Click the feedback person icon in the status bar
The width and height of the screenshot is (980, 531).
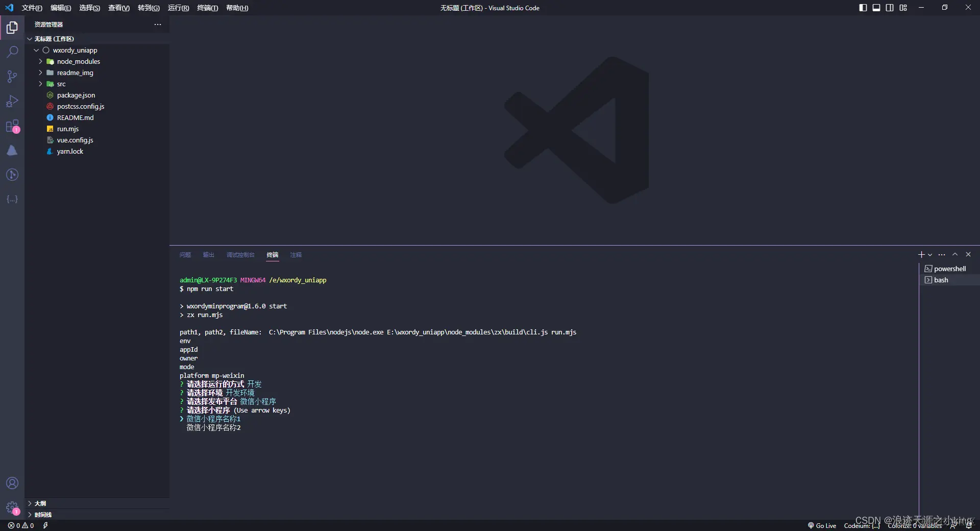(x=953, y=525)
